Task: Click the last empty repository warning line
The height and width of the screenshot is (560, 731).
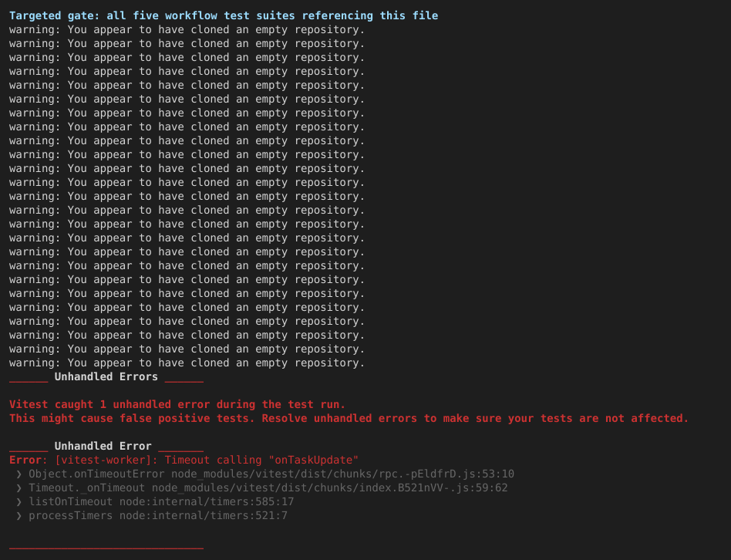Action: tap(187, 363)
